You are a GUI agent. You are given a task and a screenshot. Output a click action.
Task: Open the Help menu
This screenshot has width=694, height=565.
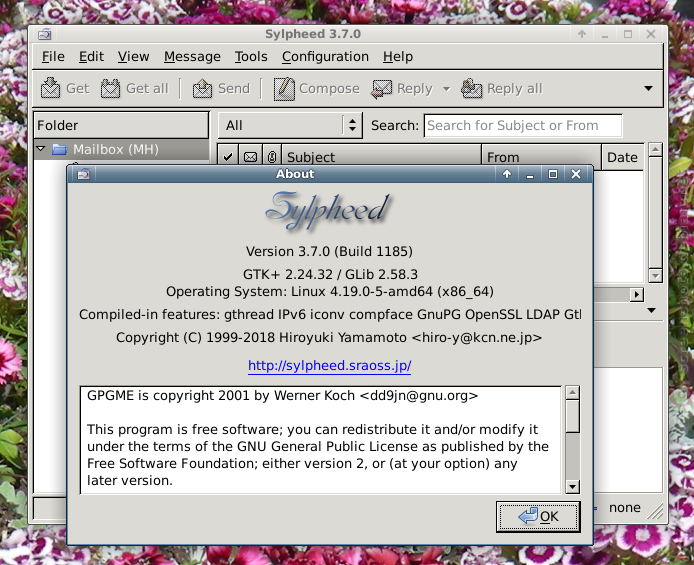point(398,57)
